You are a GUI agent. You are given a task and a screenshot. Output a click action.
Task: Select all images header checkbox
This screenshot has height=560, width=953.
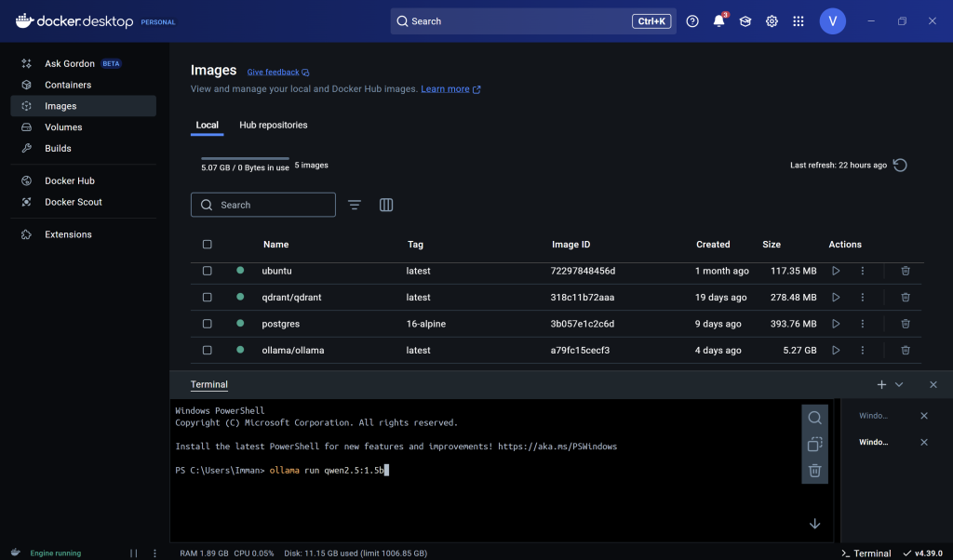tap(208, 244)
